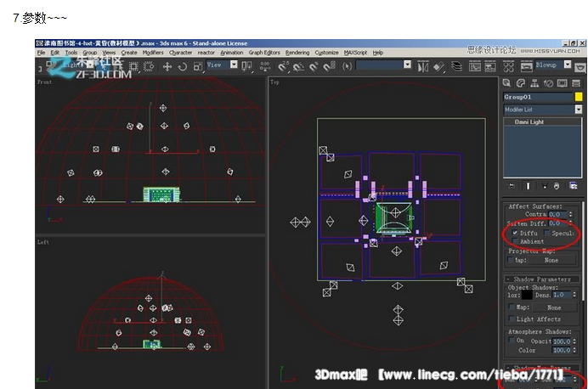Screen dimensions: 588x389
Task: Click the yellow object color swatch
Action: (x=579, y=97)
